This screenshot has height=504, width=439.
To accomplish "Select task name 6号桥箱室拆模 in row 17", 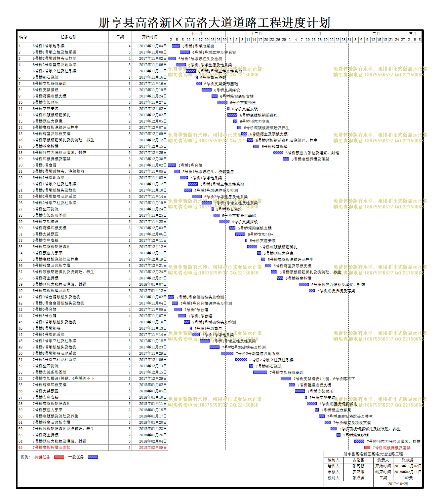I will (46, 146).
